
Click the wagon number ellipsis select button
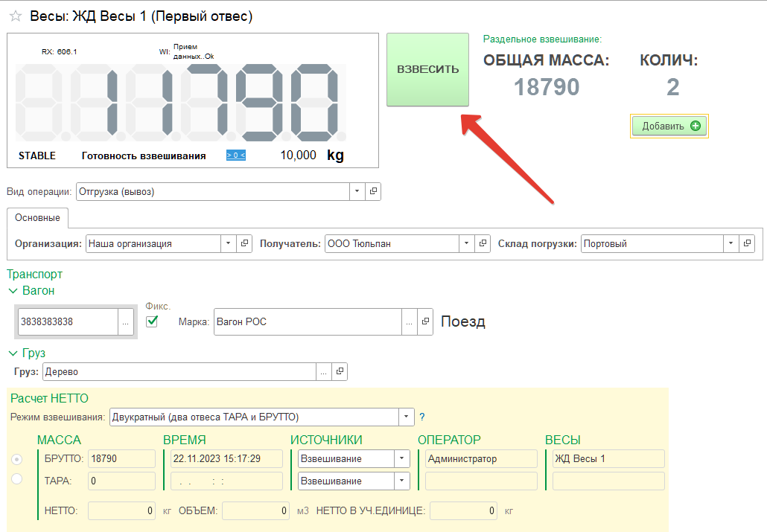pos(126,322)
